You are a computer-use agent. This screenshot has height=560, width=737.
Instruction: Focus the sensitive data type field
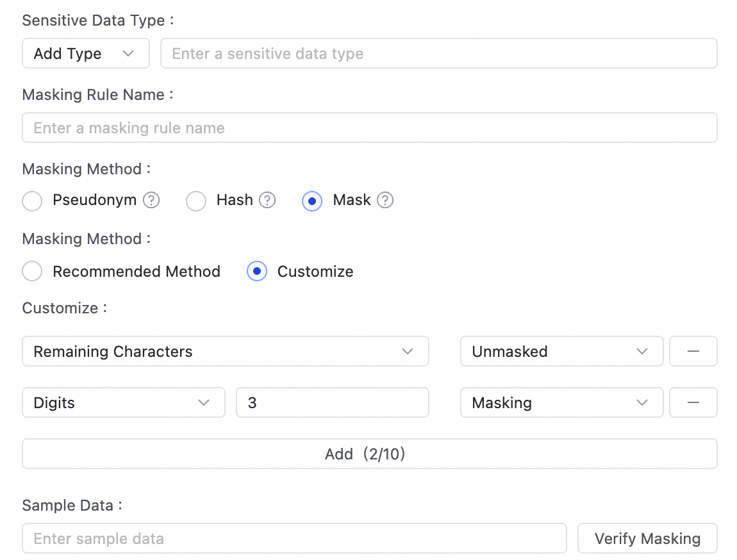coord(438,53)
